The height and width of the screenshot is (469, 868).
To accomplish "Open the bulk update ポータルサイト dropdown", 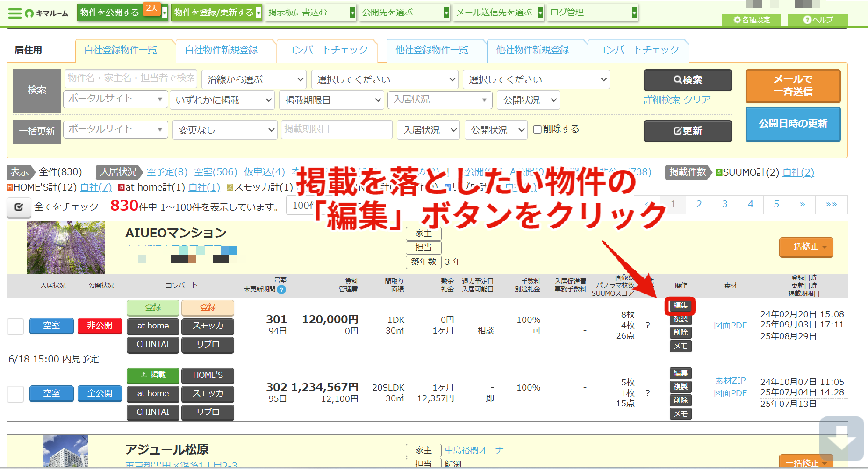I will [115, 129].
